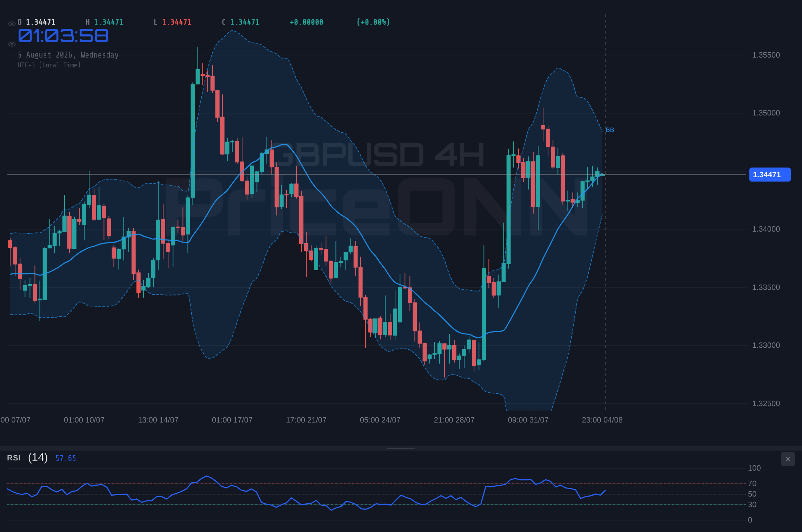Click the RSI period (14) setting
The width and height of the screenshot is (802, 532).
(x=38, y=458)
